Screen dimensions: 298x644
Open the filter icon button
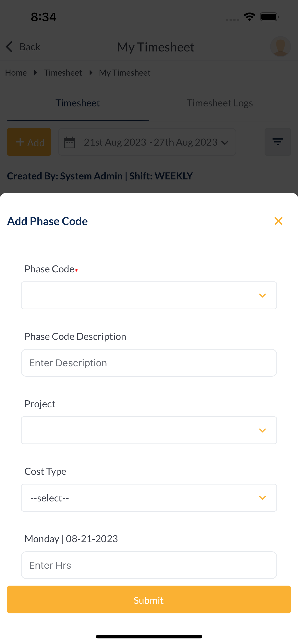(278, 142)
